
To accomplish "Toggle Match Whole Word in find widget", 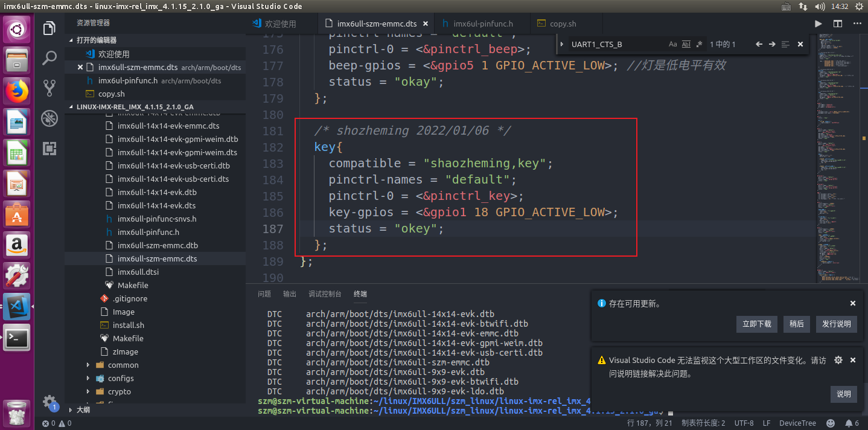I will pyautogui.click(x=686, y=44).
